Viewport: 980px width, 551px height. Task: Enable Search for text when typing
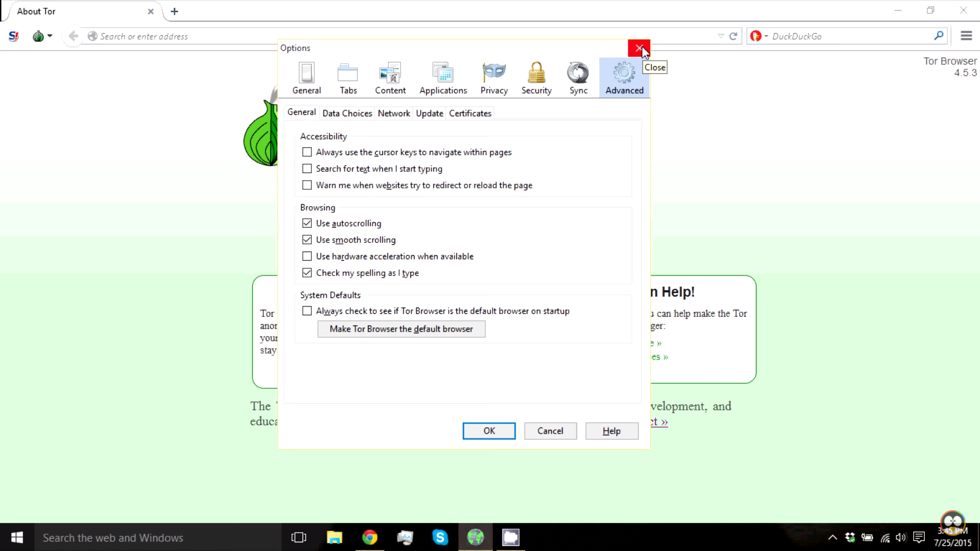pos(307,169)
